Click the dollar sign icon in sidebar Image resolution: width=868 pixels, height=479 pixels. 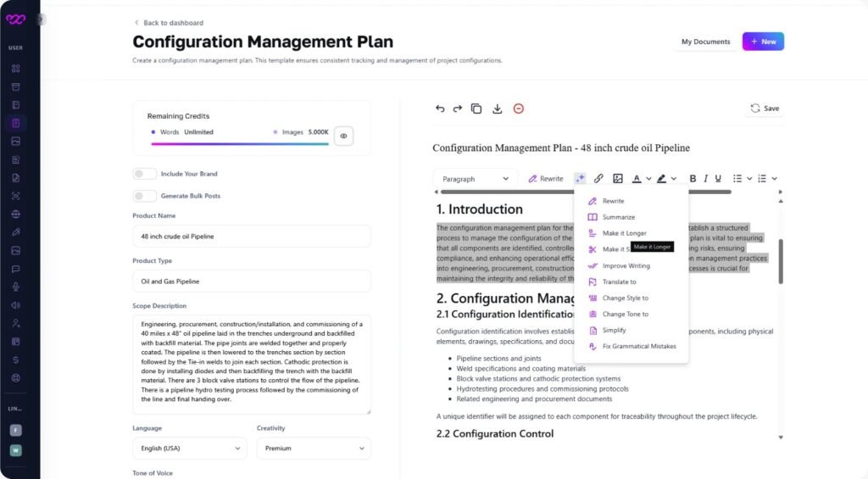pyautogui.click(x=15, y=360)
